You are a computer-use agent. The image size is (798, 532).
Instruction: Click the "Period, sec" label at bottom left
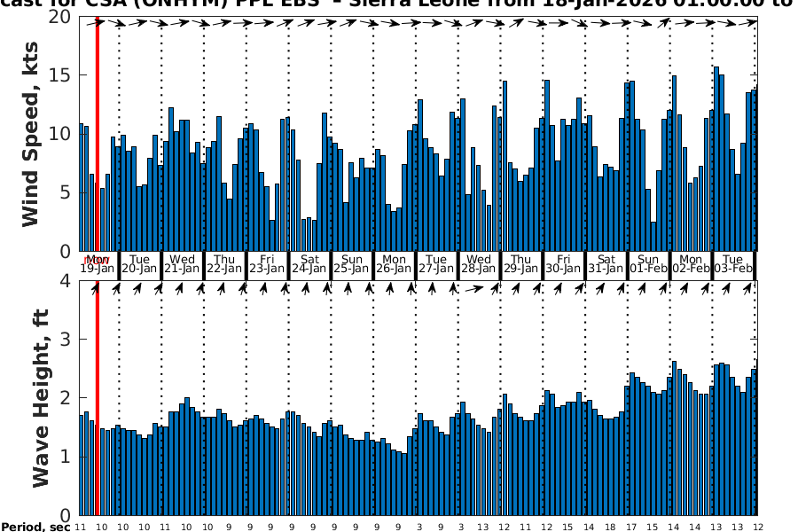tap(35, 527)
